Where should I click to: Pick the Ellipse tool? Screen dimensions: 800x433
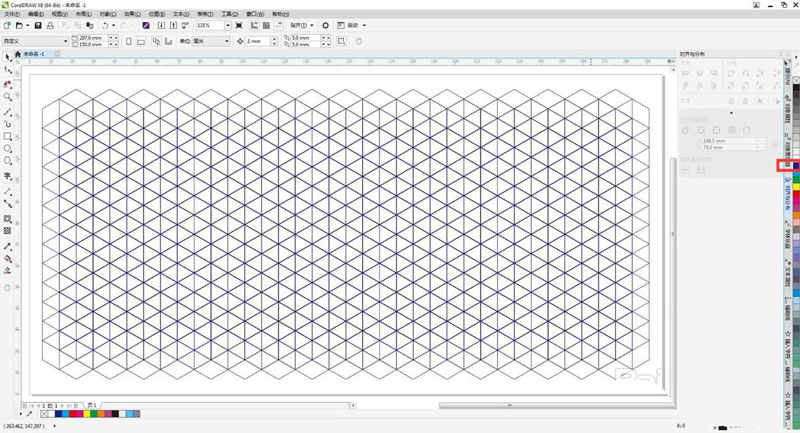pyautogui.click(x=8, y=149)
